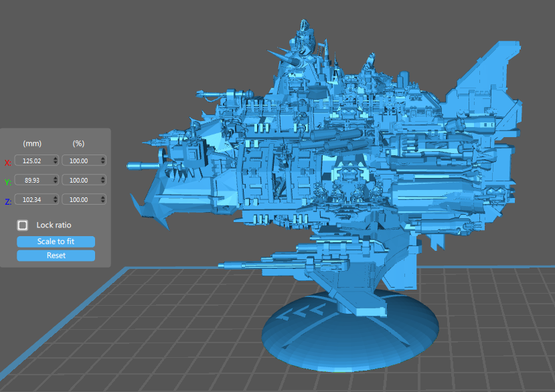555x392 pixels.
Task: Click the Lock ratio label
Action: 54,225
